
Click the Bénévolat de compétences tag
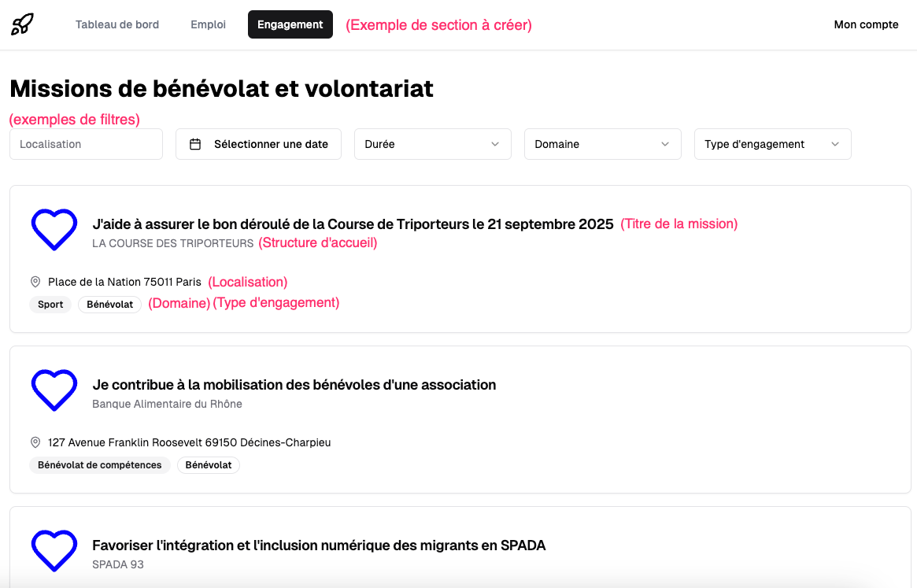(x=99, y=465)
